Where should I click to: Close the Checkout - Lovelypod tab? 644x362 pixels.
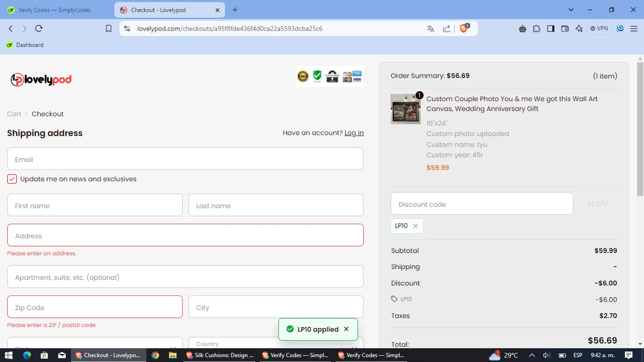pyautogui.click(x=217, y=10)
